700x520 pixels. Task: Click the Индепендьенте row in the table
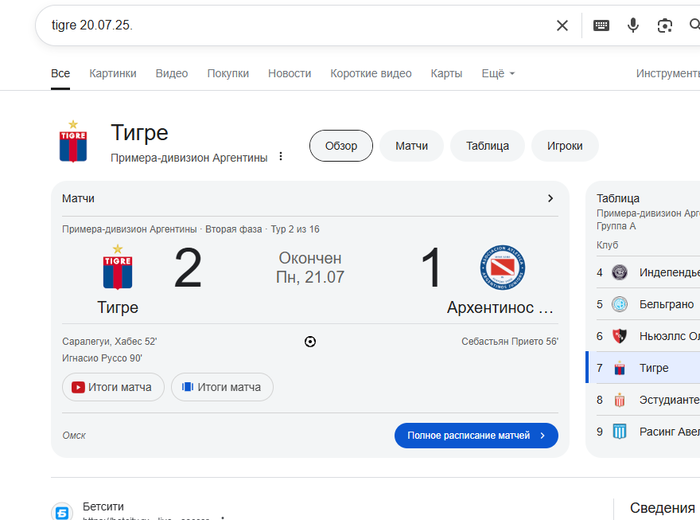[x=648, y=272]
